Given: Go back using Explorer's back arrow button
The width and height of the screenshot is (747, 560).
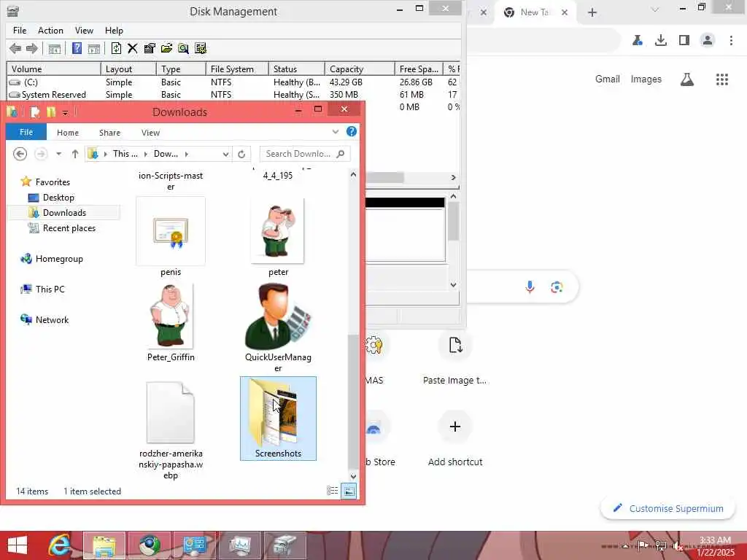Looking at the screenshot, I should click(x=20, y=154).
